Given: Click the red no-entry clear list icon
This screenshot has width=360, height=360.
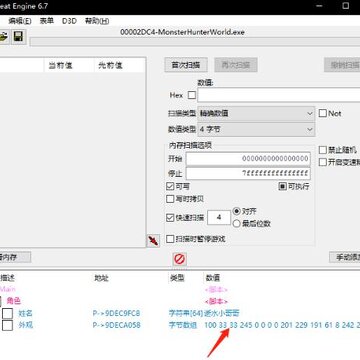Looking at the screenshot, I should tap(180, 259).
